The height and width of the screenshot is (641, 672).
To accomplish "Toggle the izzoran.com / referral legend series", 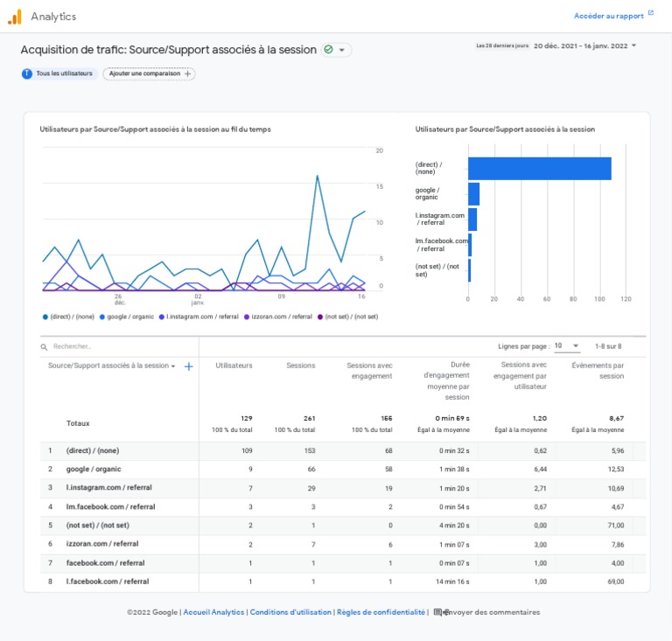I will click(277, 317).
